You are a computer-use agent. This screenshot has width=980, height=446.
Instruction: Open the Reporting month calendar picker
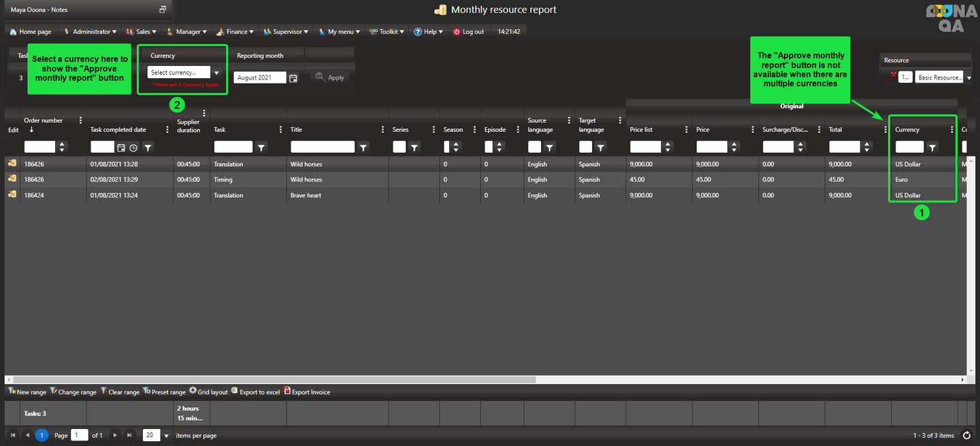pos(293,78)
